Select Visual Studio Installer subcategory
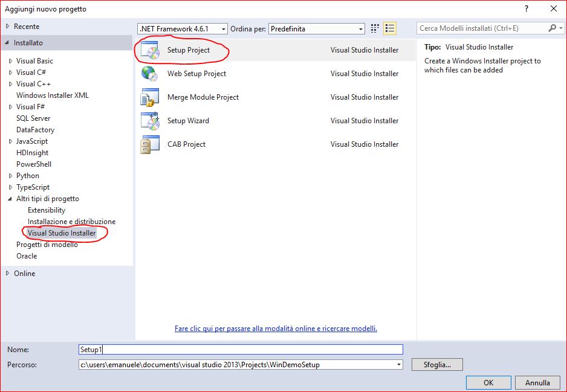This screenshot has width=567, height=392. (x=62, y=233)
